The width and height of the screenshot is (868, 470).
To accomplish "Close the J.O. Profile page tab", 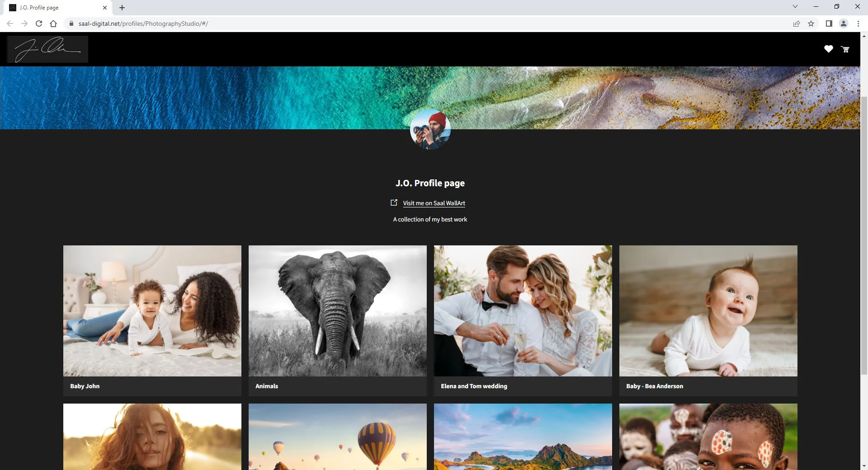I will [105, 8].
